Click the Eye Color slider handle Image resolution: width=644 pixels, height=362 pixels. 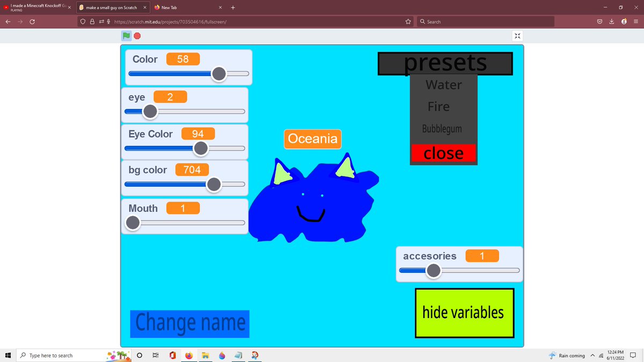[x=201, y=148]
